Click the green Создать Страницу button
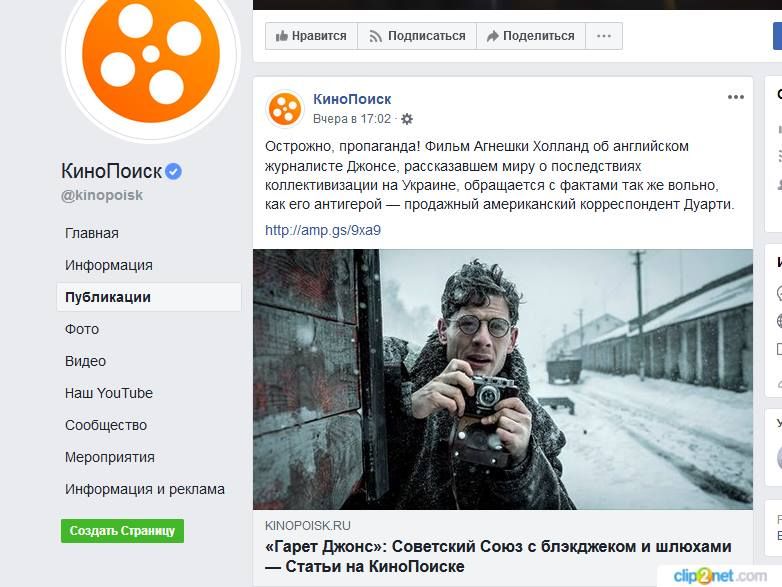The image size is (782, 587). pos(122,531)
